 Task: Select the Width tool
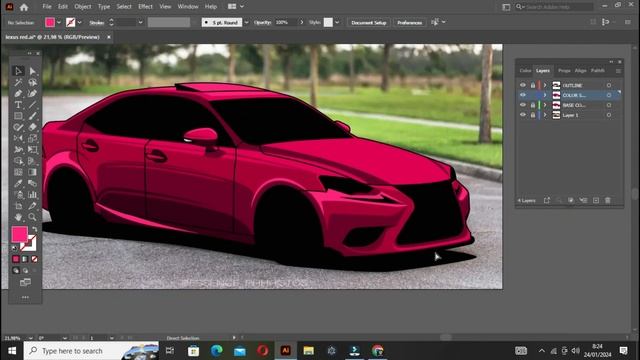(18, 150)
